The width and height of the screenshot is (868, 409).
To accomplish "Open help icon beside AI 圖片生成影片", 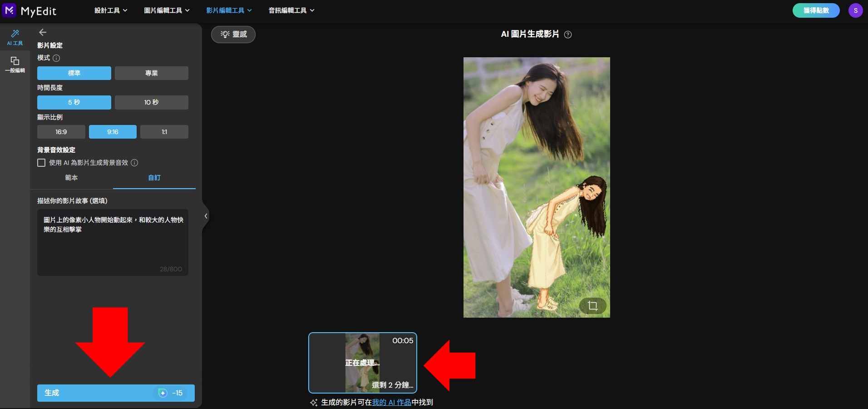I will point(568,35).
